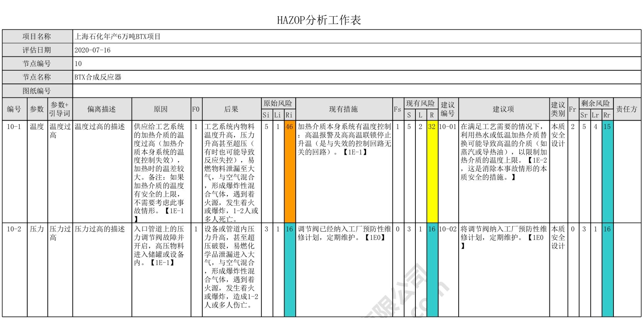644x318 pixels.
Task: Click the 参数 column header
Action: (x=37, y=109)
